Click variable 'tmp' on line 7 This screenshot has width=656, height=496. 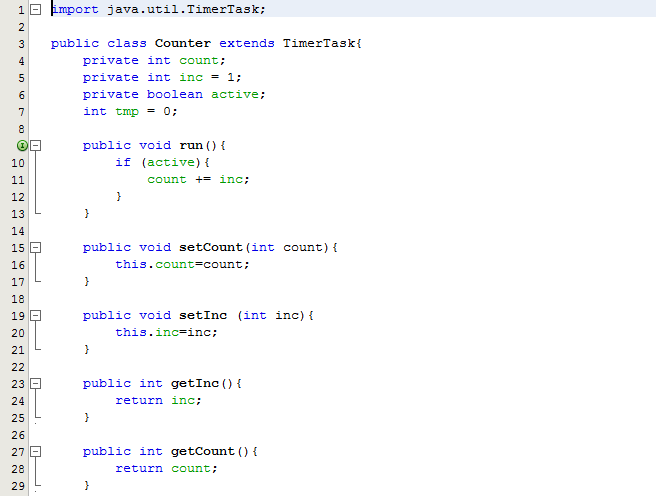(x=127, y=112)
